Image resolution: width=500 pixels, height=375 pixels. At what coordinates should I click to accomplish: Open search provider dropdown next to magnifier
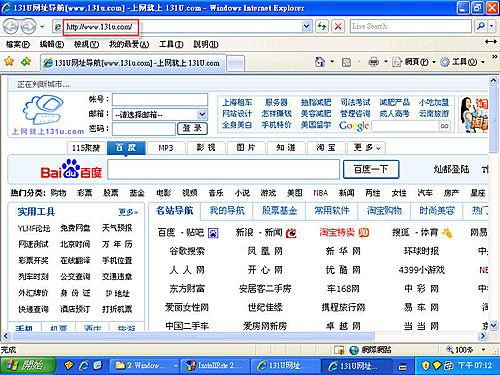[x=492, y=26]
